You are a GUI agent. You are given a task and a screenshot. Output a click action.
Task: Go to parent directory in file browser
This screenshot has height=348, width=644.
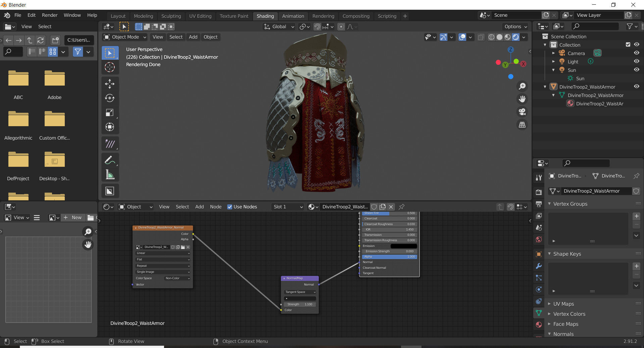(x=30, y=40)
